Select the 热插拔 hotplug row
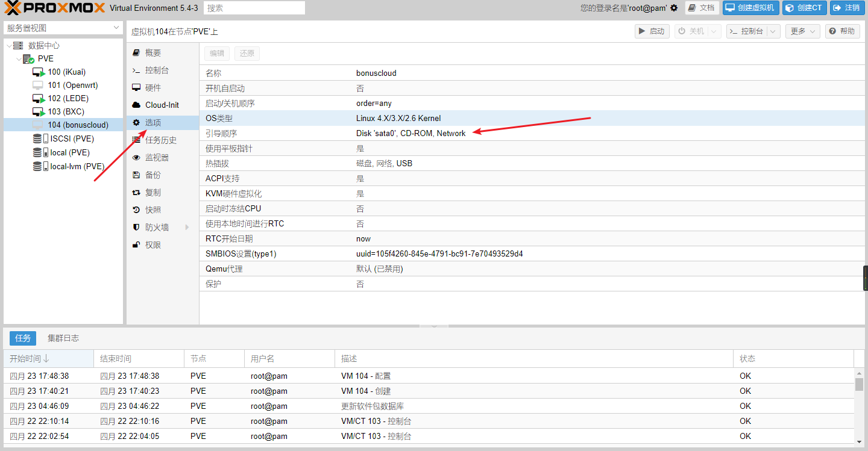This screenshot has height=451, width=868. click(532, 164)
